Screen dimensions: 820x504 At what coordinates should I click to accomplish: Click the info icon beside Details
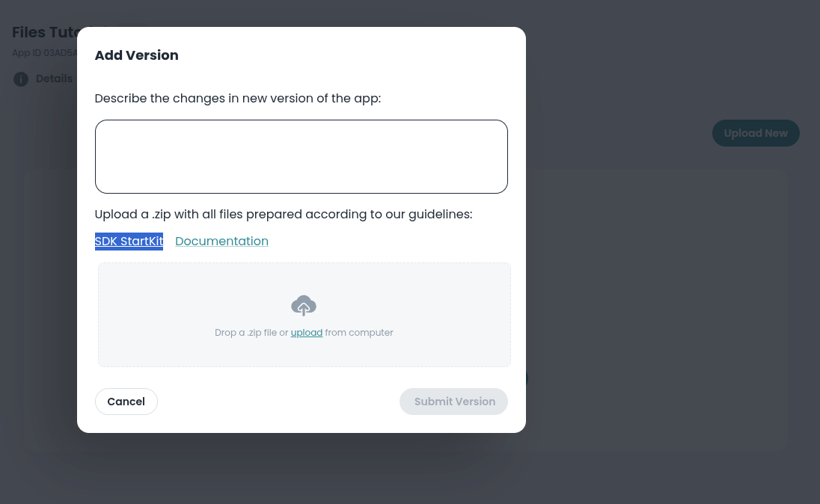click(21, 79)
